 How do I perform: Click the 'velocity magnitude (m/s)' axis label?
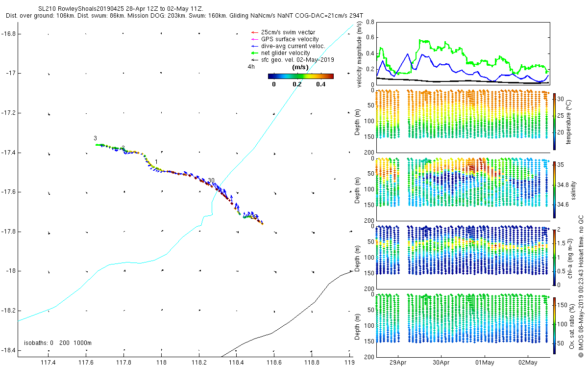click(359, 54)
